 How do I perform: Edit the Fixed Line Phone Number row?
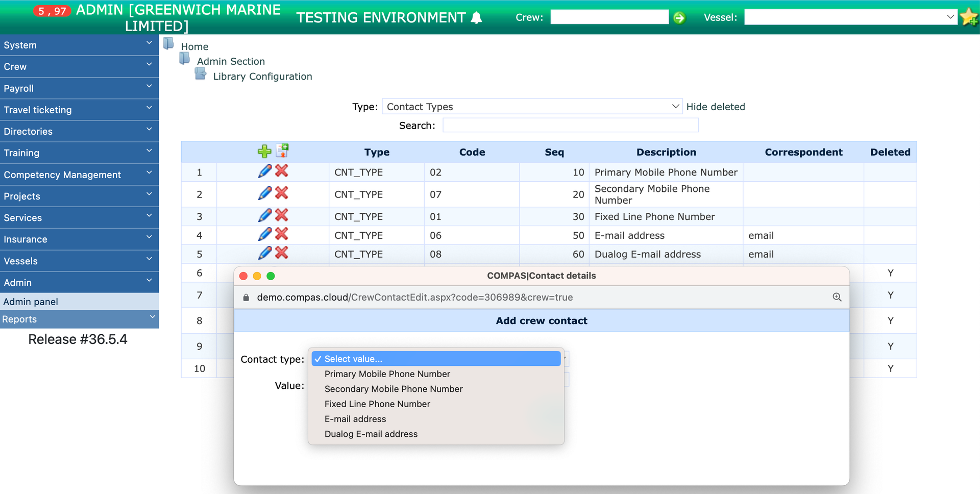tap(264, 216)
